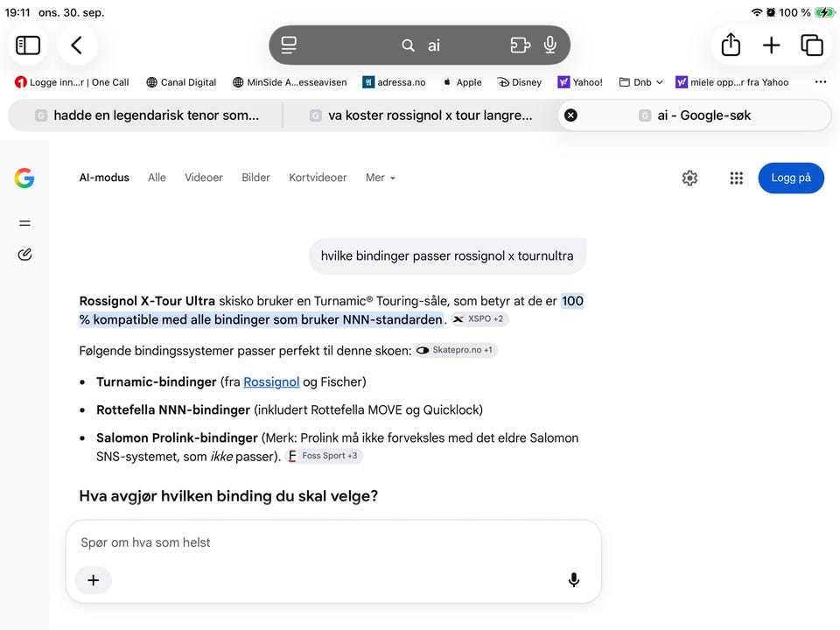Select the AI-modus search tab
This screenshot has height=630, width=840.
[x=104, y=178]
